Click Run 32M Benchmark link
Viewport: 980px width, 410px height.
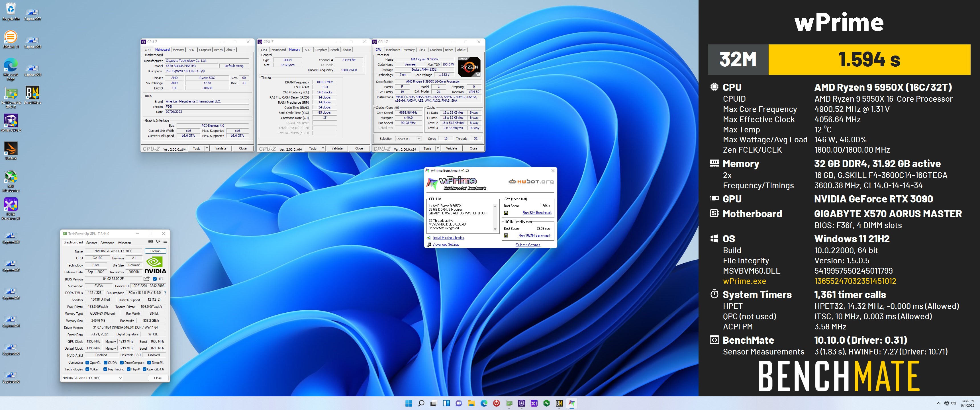pyautogui.click(x=537, y=213)
